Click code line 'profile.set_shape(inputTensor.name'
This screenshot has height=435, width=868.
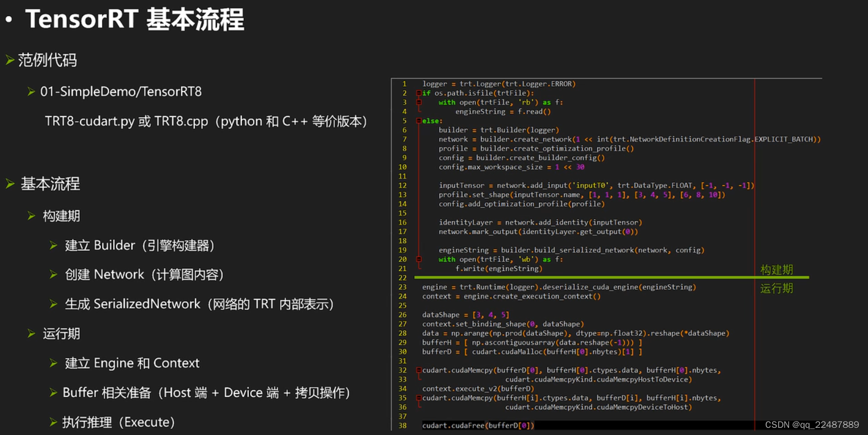(x=582, y=195)
